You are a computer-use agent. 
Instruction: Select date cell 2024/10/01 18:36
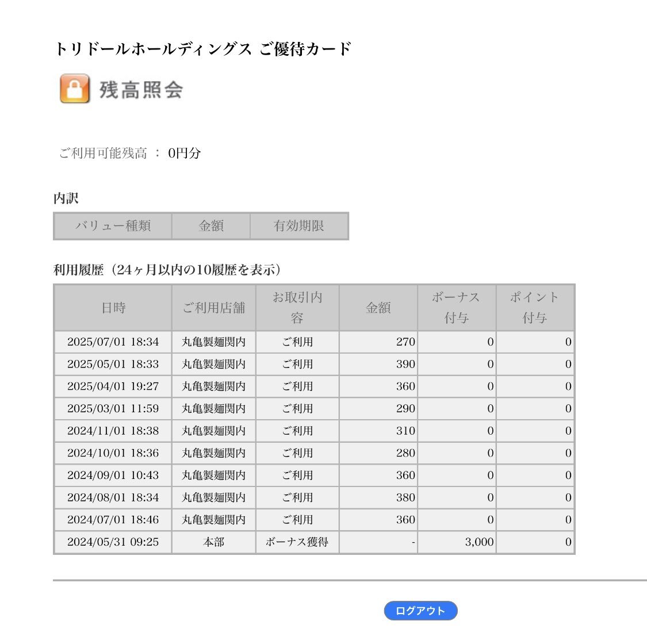(113, 454)
